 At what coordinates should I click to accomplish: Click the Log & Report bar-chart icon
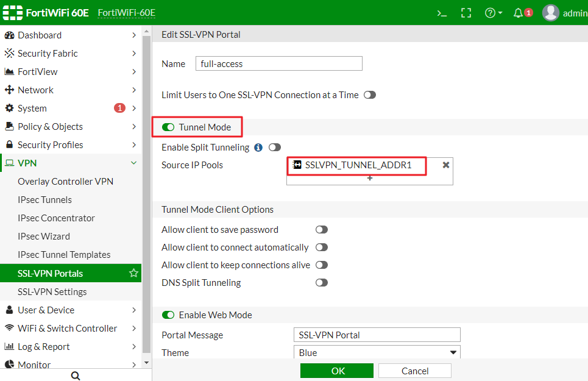pyautogui.click(x=9, y=346)
